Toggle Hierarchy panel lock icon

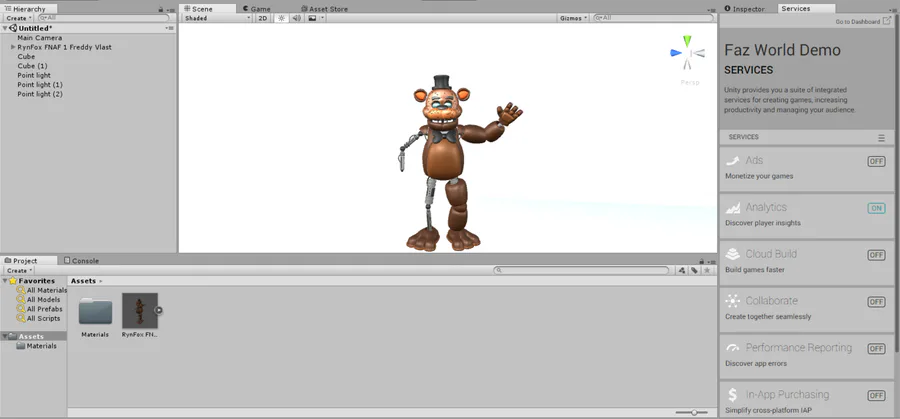point(161,9)
